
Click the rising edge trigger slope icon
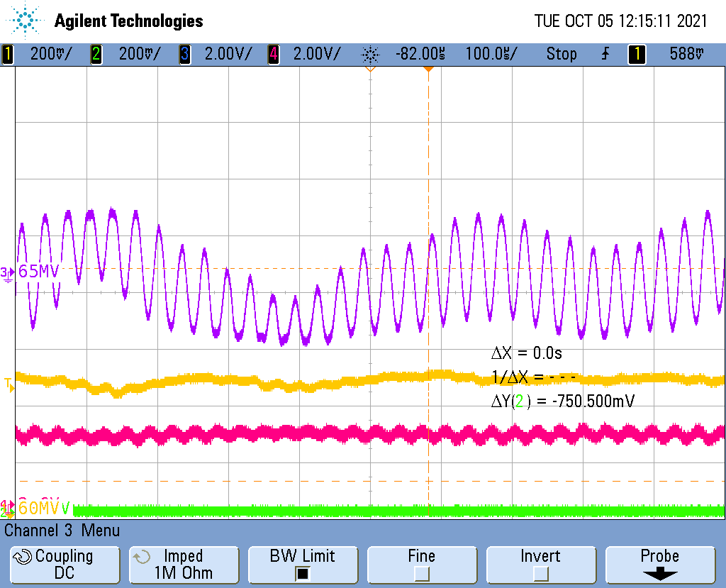[x=605, y=54]
